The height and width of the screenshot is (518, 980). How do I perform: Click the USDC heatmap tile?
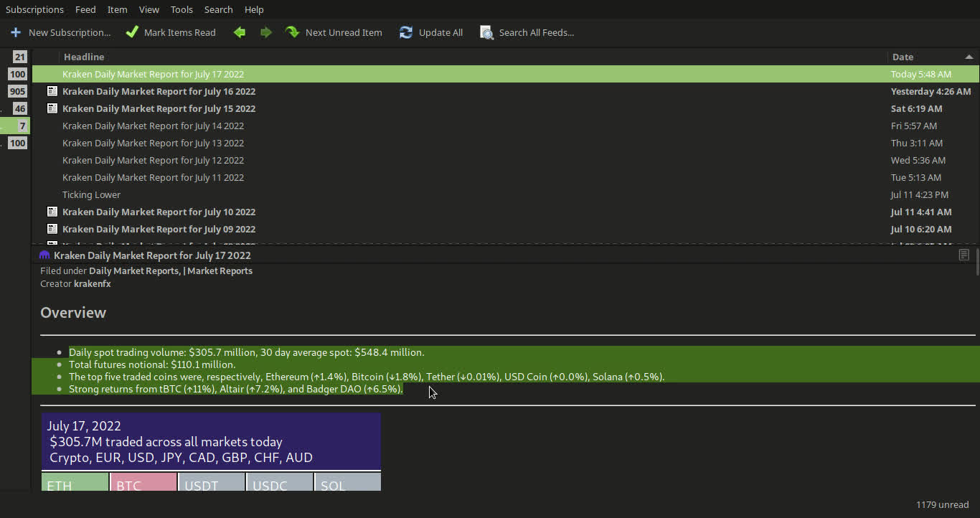point(280,481)
